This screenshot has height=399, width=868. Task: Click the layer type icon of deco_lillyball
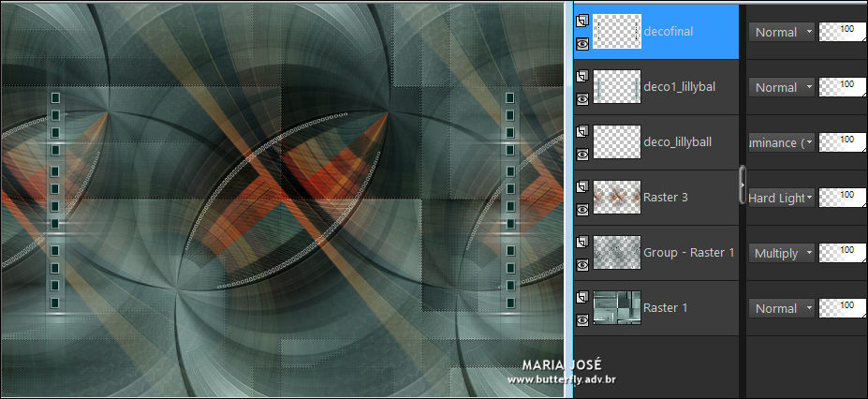581,132
